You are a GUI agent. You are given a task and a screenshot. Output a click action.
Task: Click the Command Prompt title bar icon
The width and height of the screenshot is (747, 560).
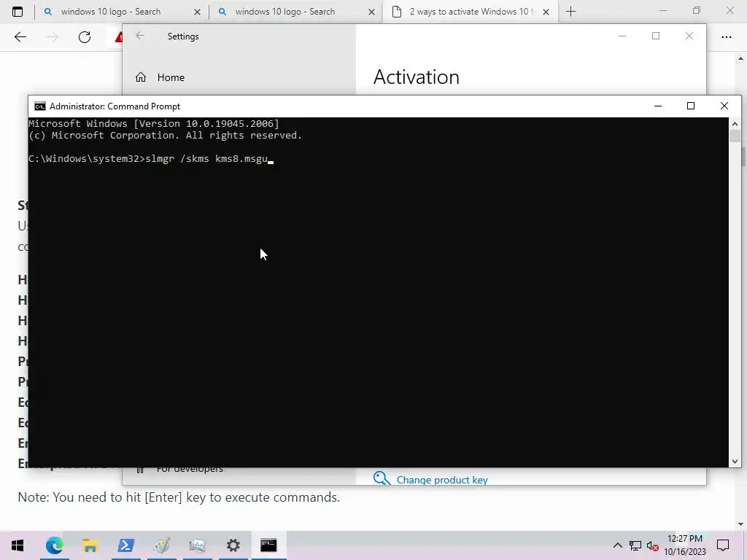[x=40, y=106]
